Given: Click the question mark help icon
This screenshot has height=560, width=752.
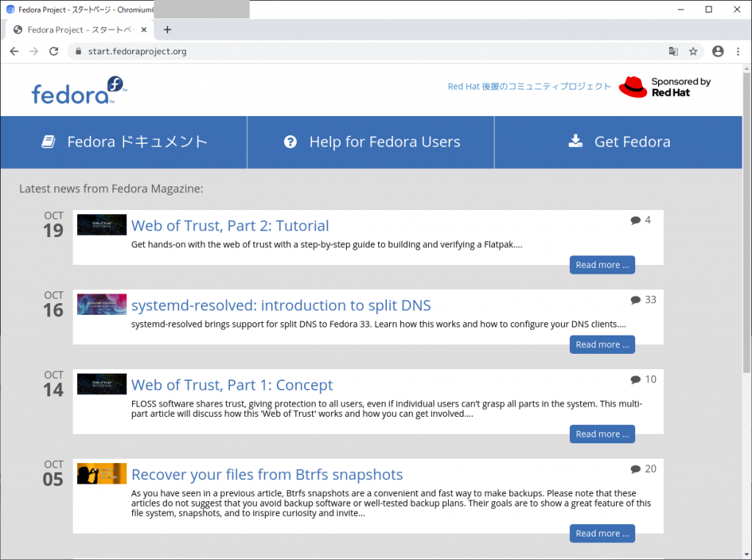Looking at the screenshot, I should (290, 142).
